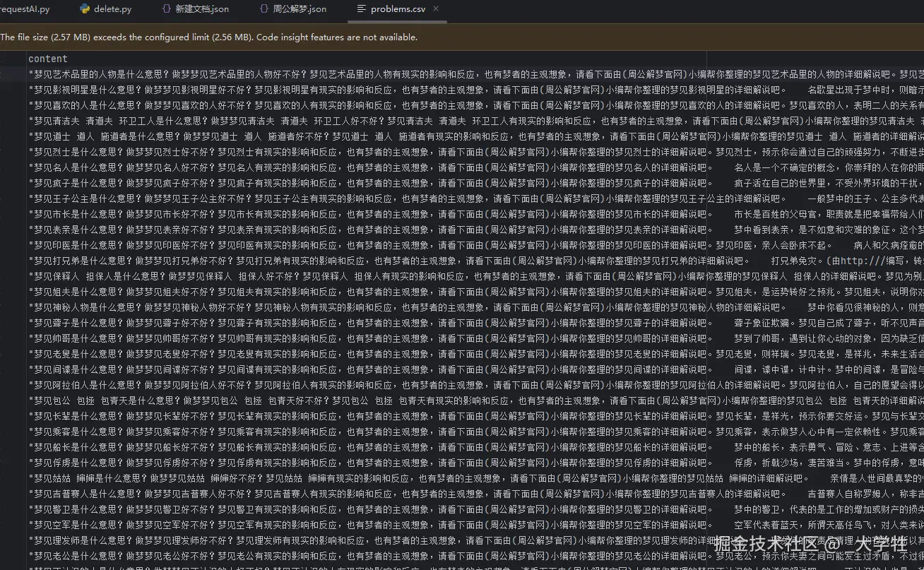The height and width of the screenshot is (570, 924).
Task: Click the line starting 梦见包公 包拯
Action: pyautogui.click(x=476, y=400)
